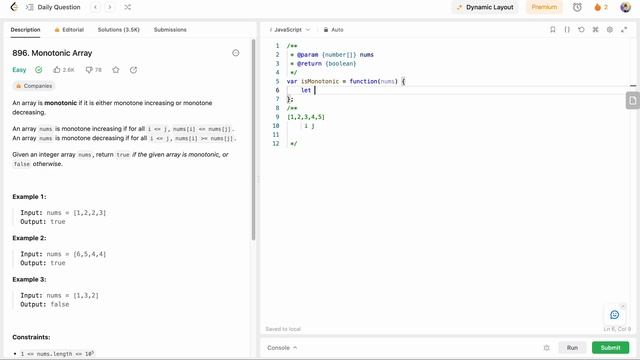Like the problem with thumbs up
The width and height of the screenshot is (640, 360).
click(64, 70)
